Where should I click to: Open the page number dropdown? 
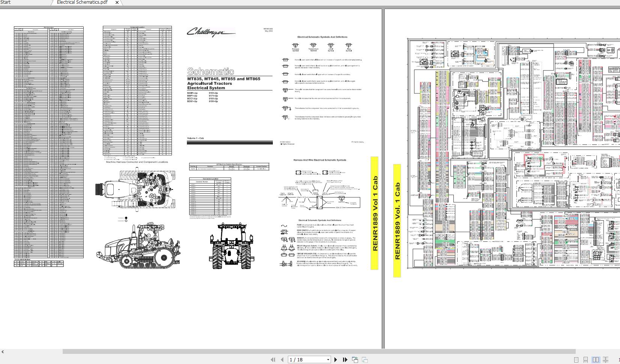tap(328, 359)
